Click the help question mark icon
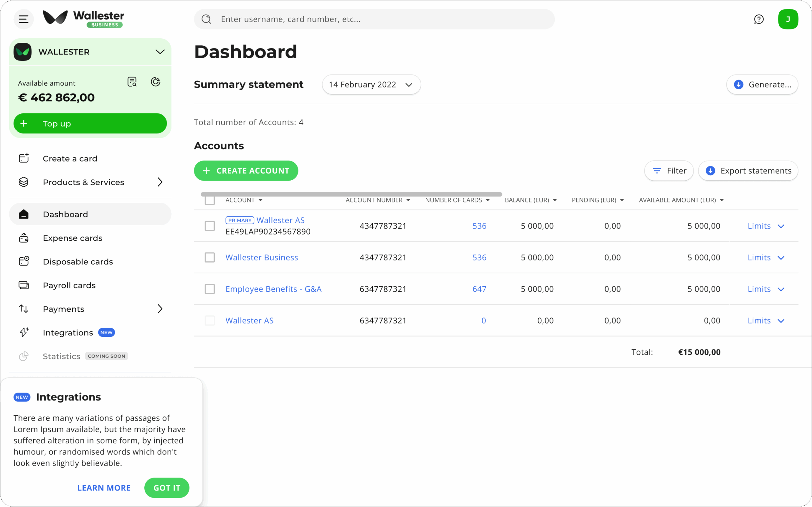 tap(759, 19)
